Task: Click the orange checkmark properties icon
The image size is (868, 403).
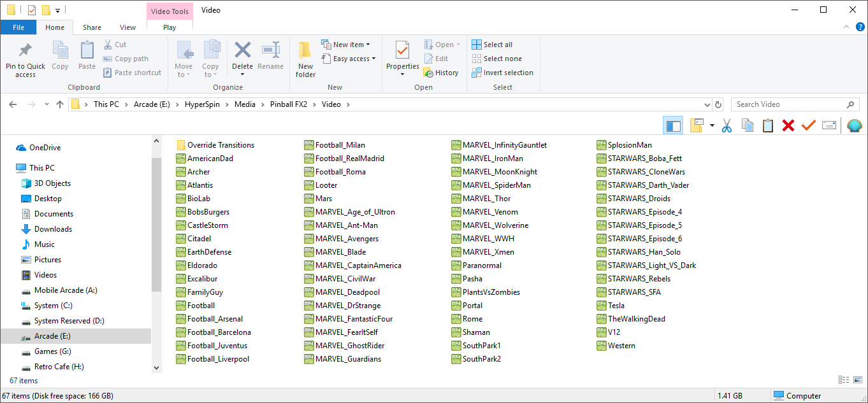Action: (x=809, y=126)
